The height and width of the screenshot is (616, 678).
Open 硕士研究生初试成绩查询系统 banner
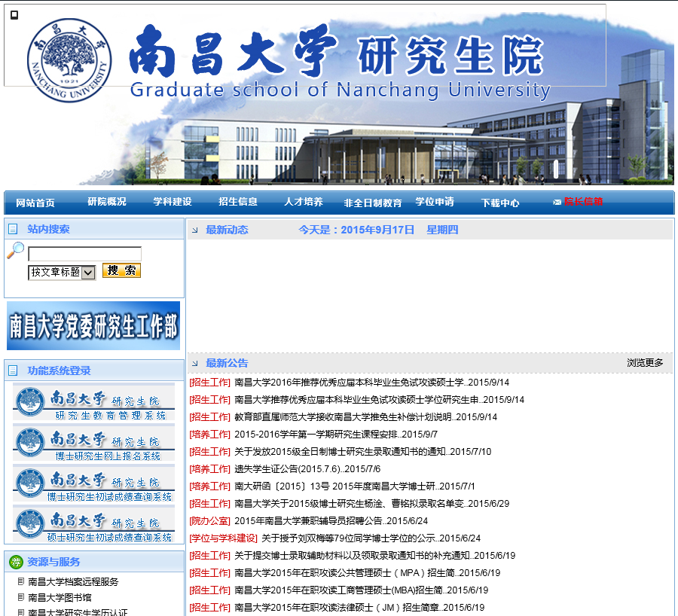[94, 523]
